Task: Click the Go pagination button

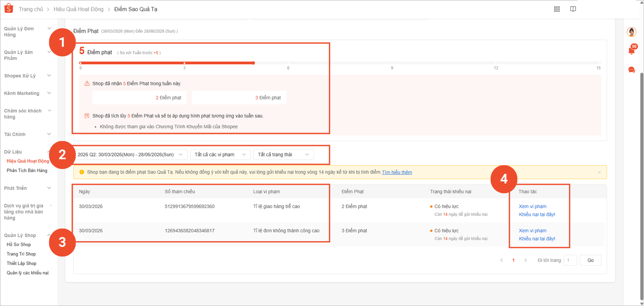Action: (590, 261)
